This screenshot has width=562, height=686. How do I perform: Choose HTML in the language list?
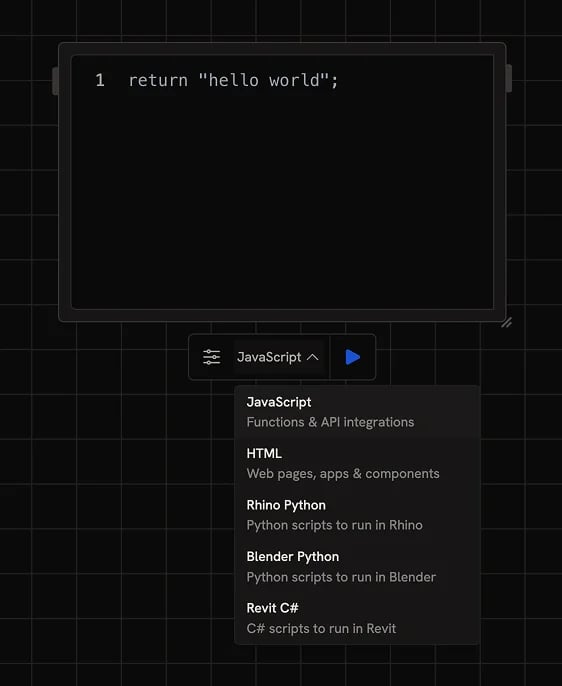pyautogui.click(x=357, y=463)
